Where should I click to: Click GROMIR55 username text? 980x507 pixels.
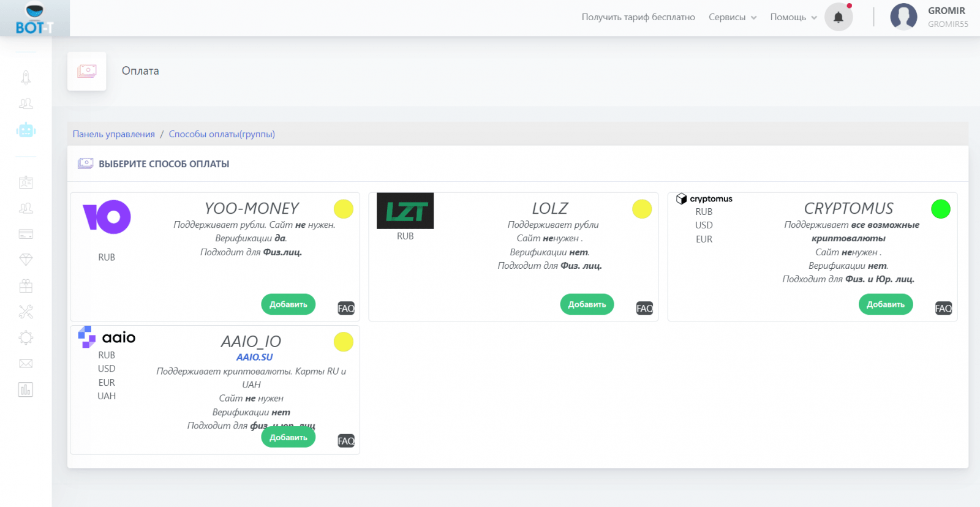(948, 24)
